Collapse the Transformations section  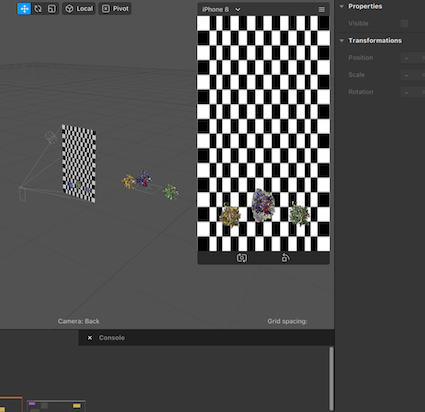click(x=342, y=41)
